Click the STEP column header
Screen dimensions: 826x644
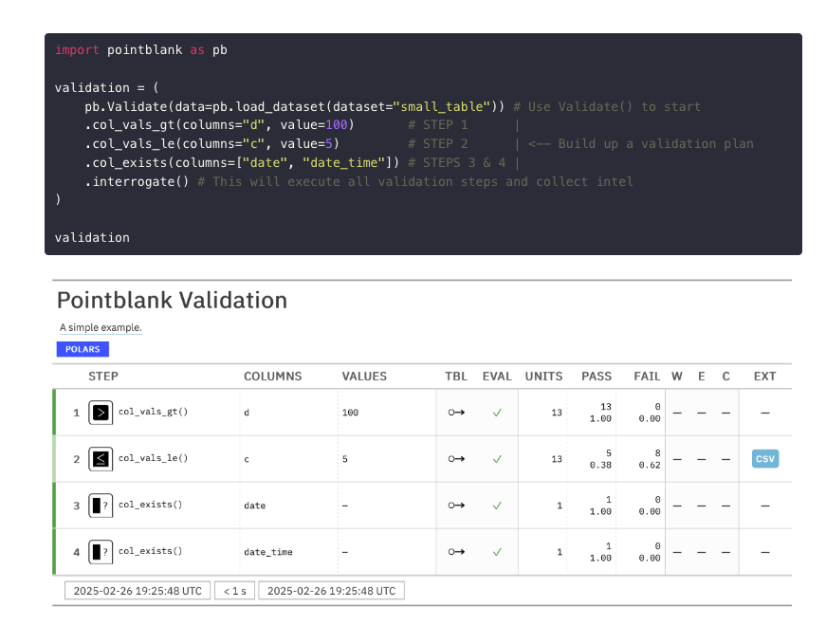point(103,376)
